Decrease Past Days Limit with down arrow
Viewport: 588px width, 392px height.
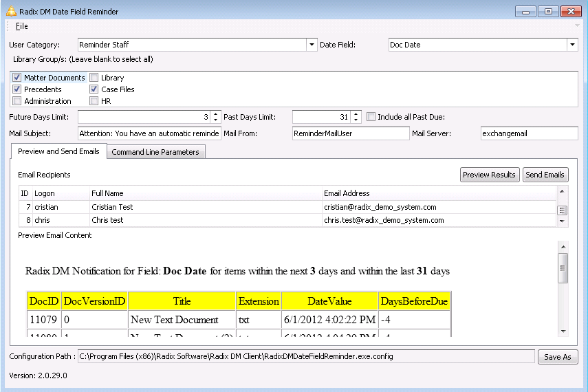pos(356,120)
